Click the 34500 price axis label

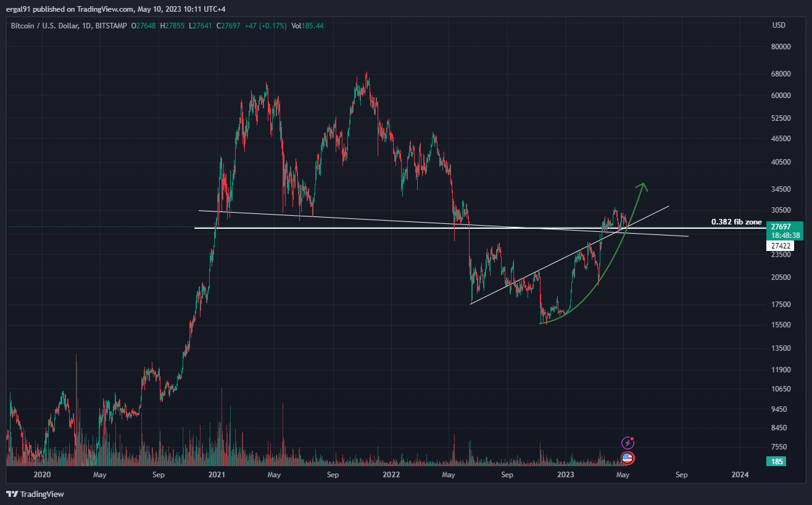coord(781,189)
